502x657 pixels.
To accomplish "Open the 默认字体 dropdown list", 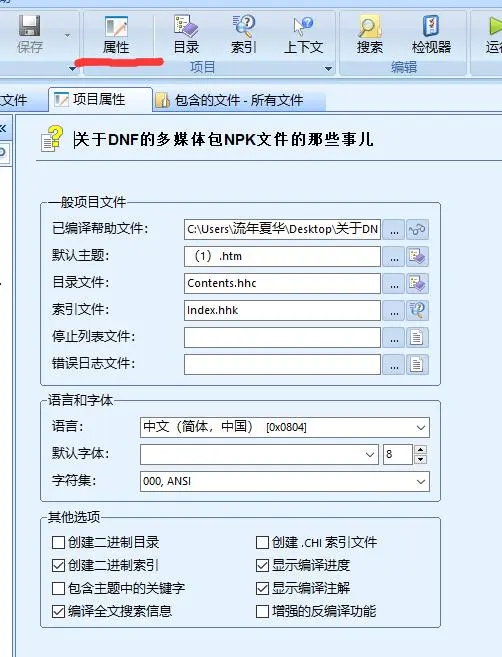I will pos(259,455).
